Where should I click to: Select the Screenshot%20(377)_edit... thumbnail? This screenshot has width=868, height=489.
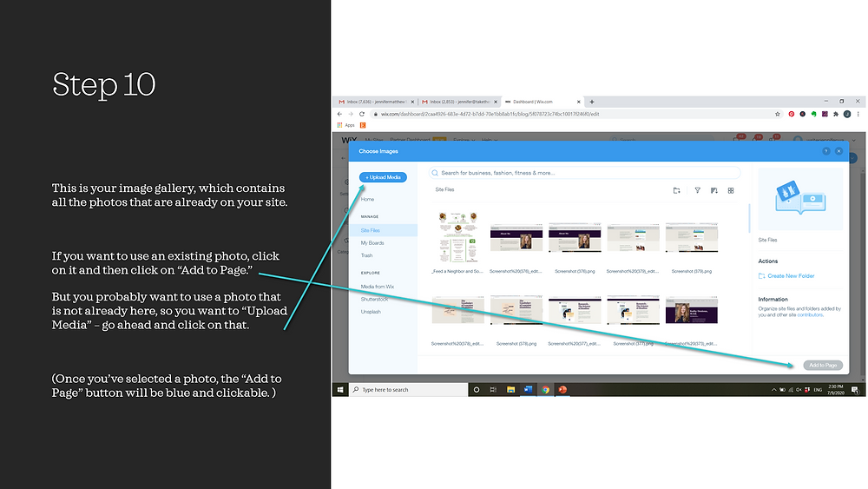575,310
